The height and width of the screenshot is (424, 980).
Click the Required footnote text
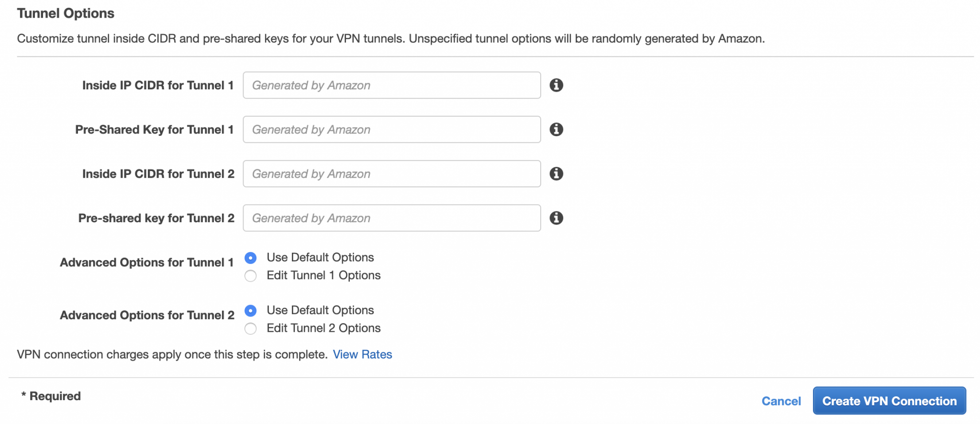point(50,396)
